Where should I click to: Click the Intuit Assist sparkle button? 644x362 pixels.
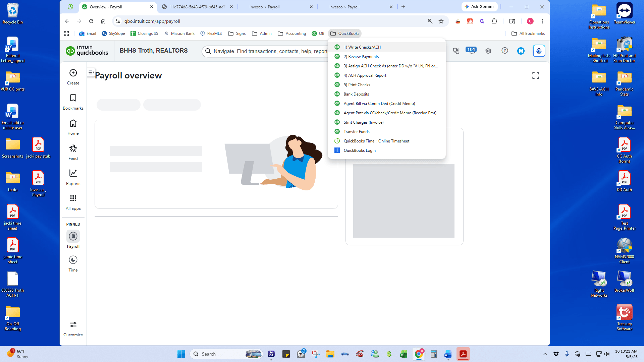(539, 51)
